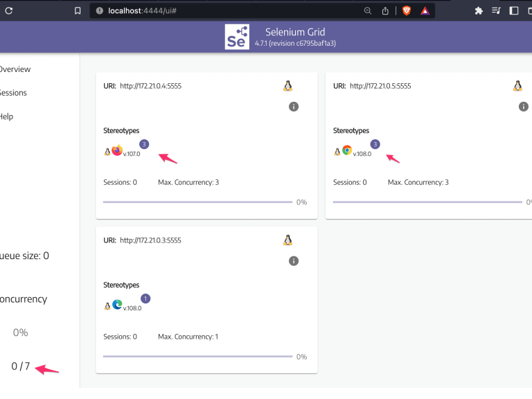The height and width of the screenshot is (399, 532).
Task: Reload the page
Action: pos(9,10)
